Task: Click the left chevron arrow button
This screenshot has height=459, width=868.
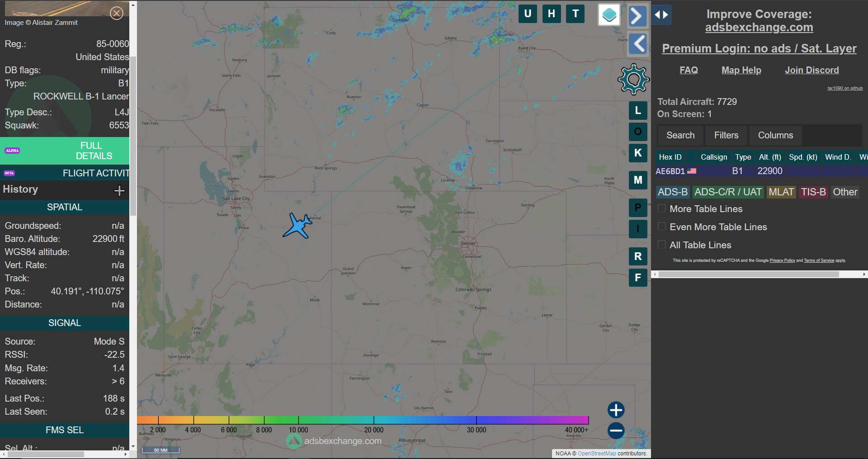Action: click(638, 44)
